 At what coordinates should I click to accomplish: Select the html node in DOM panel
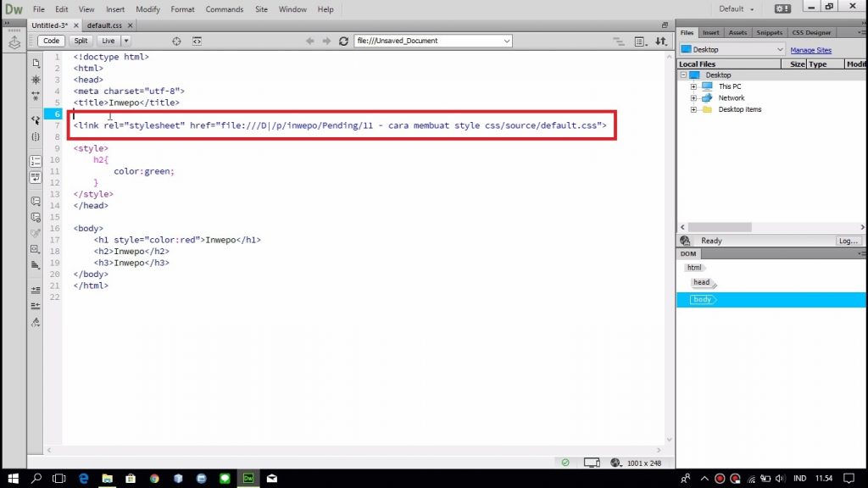(694, 268)
